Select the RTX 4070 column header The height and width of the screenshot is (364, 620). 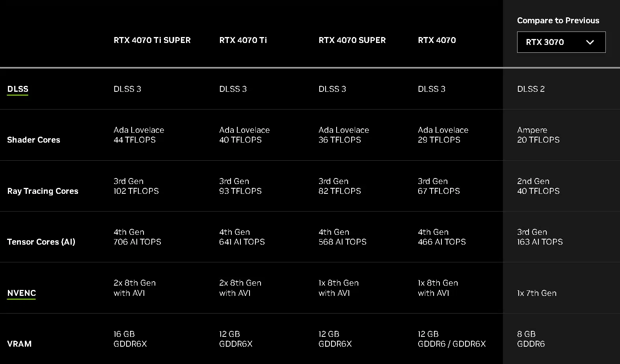coord(437,40)
